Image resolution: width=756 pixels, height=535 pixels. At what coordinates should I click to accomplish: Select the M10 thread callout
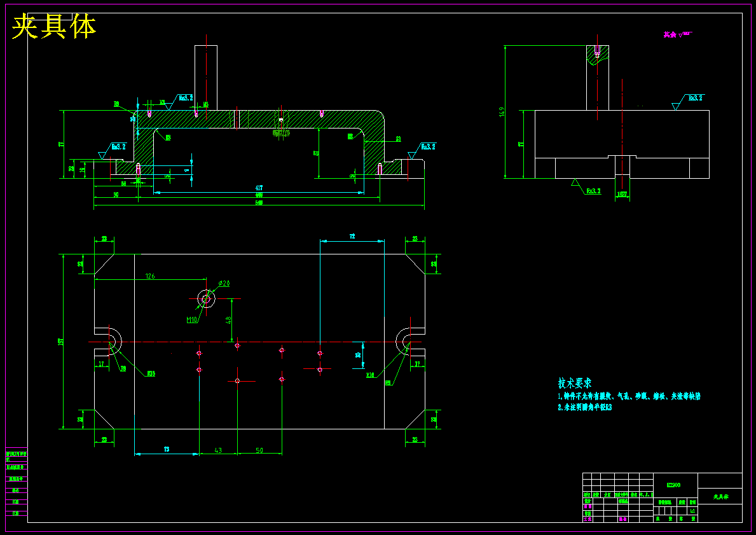pos(192,320)
